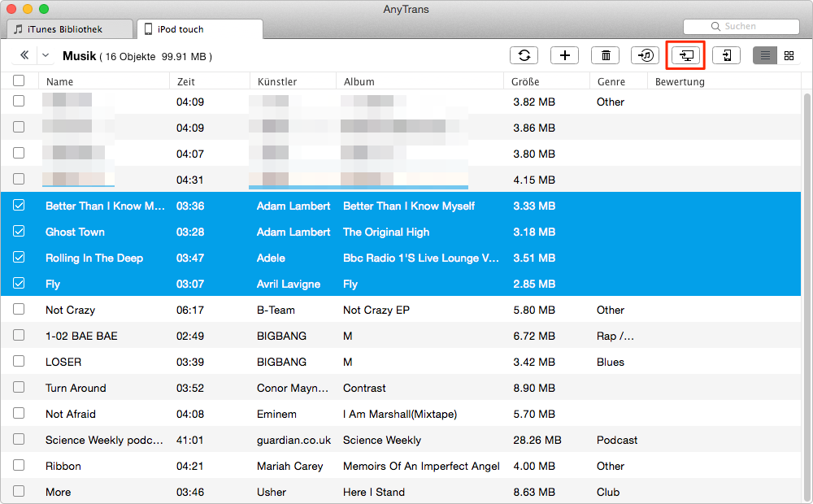Click the Eminem artist cell
Screen dimensions: 813x504
(x=276, y=414)
